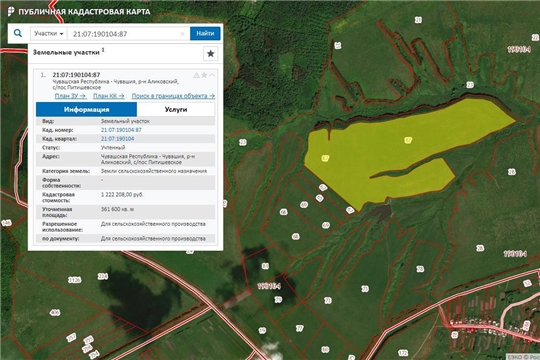540x360 pixels.
Task: Open cadastral quarter link 21:07:190104
Action: 117,138
